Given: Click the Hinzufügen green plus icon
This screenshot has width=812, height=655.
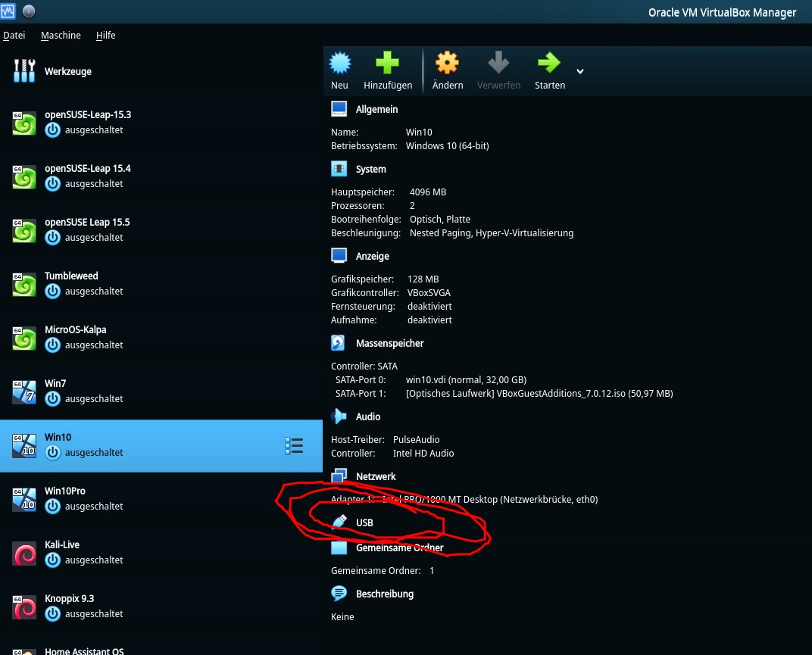Looking at the screenshot, I should click(387, 63).
